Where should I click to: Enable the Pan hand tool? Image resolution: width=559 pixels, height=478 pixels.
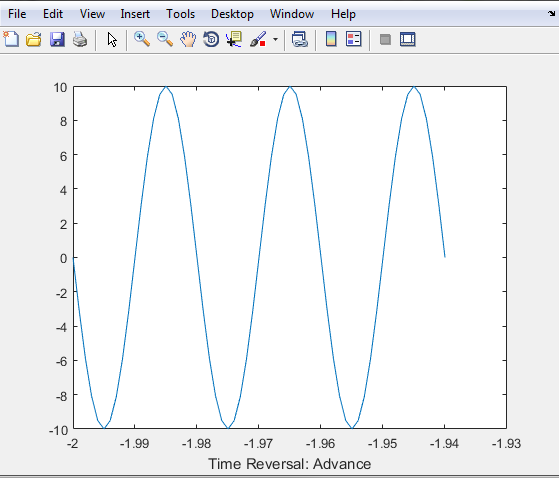click(x=188, y=39)
